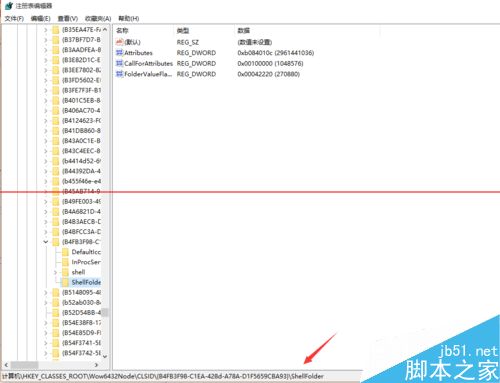
Task: Open the 收藏夹(A) menu
Action: click(98, 18)
